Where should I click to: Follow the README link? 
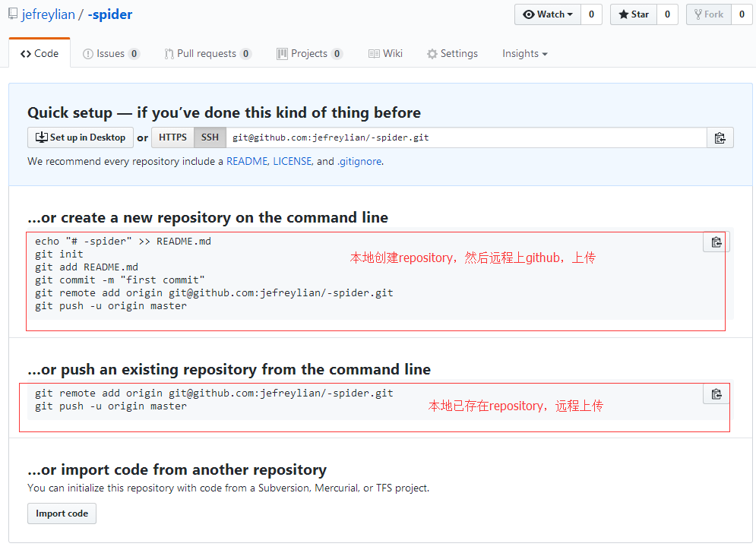[x=247, y=161]
